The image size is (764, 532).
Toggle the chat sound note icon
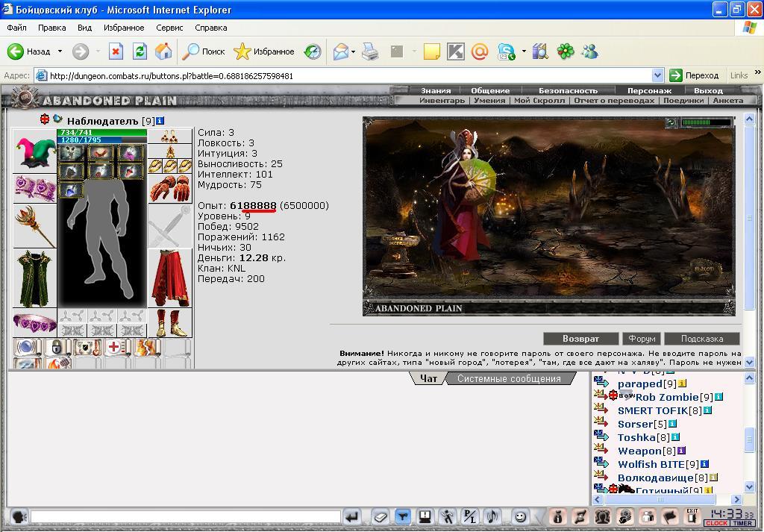click(492, 516)
